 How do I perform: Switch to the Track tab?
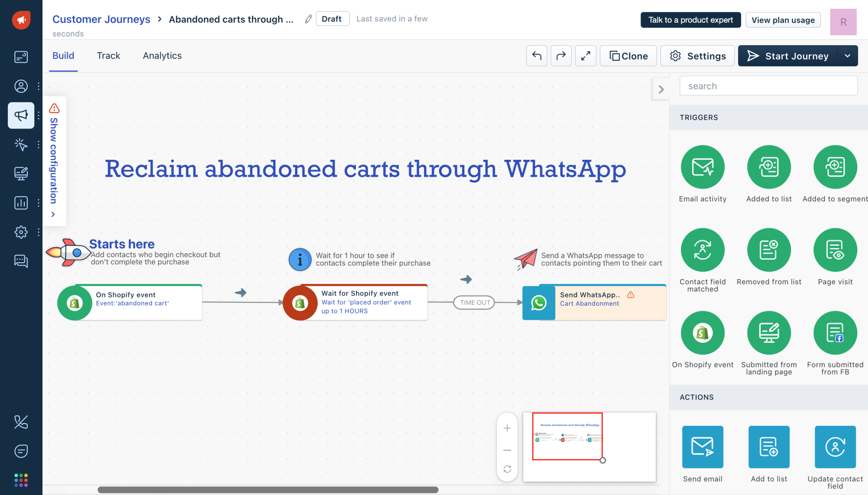click(108, 56)
